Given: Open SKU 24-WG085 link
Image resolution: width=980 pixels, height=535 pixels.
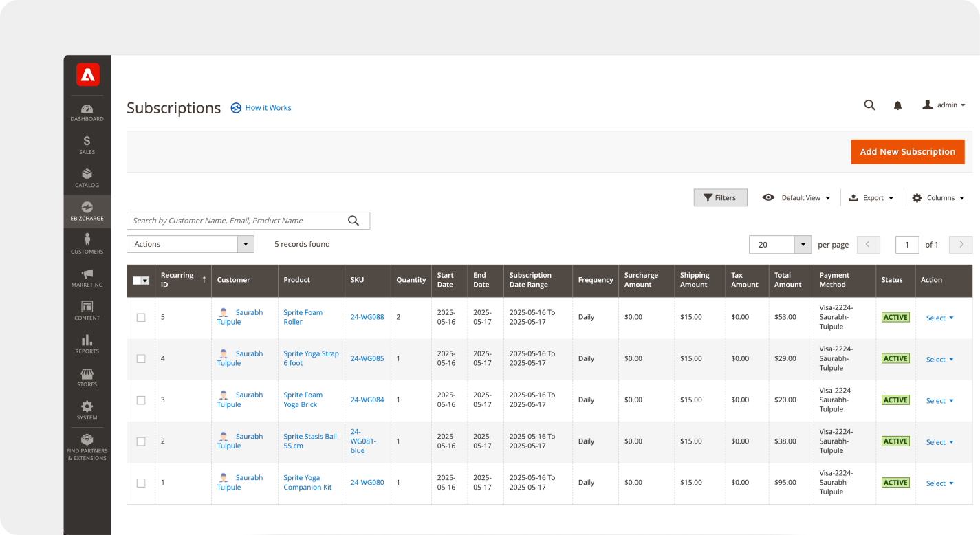Looking at the screenshot, I should coord(367,358).
